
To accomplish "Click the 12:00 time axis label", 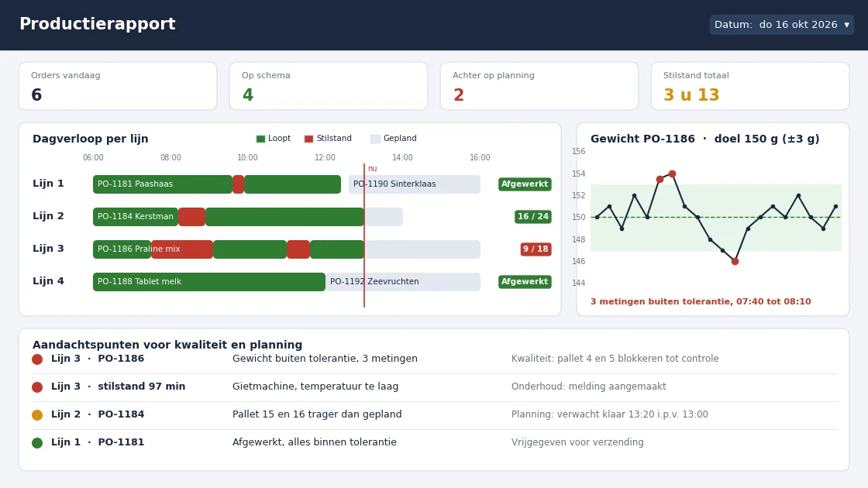I will click(325, 158).
